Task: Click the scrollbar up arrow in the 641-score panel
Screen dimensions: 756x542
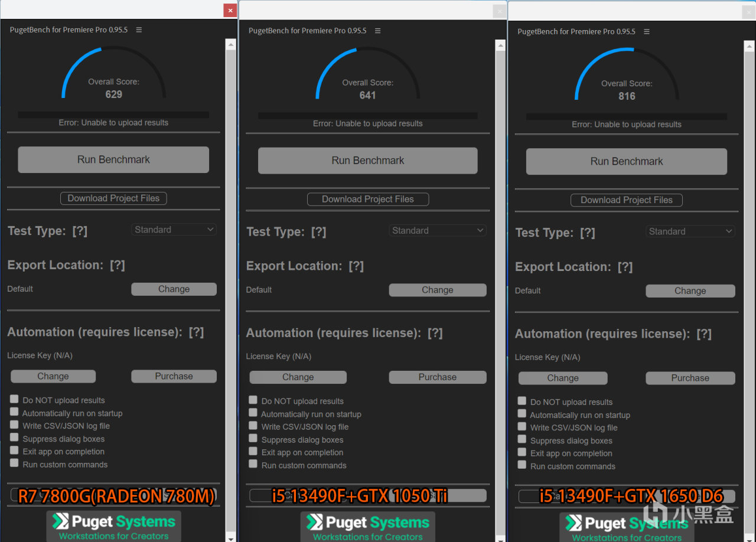Action: click(x=500, y=45)
